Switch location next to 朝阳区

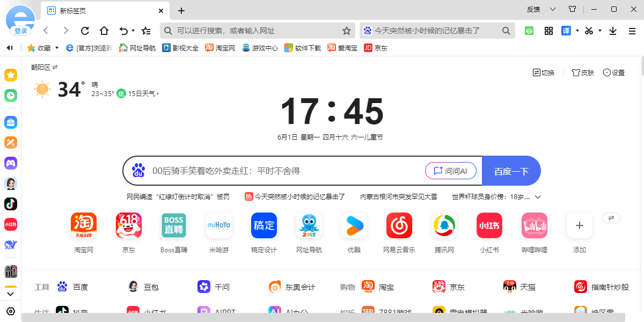[55, 67]
